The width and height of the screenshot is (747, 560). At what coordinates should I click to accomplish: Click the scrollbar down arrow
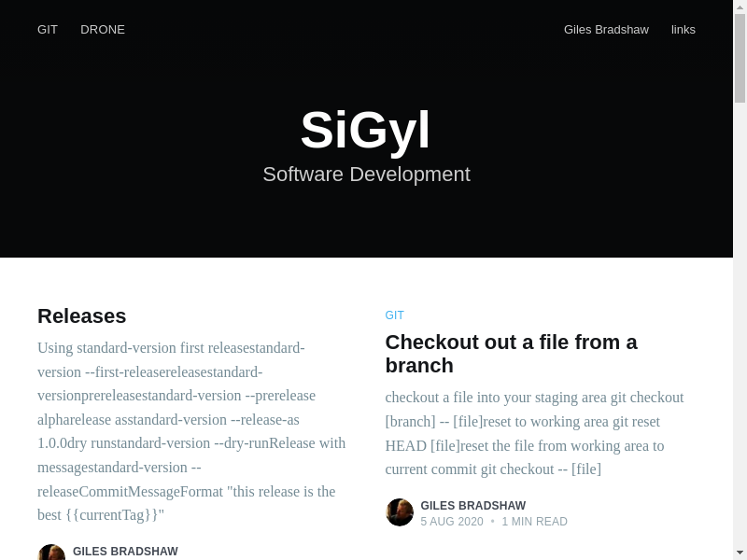[x=740, y=553]
